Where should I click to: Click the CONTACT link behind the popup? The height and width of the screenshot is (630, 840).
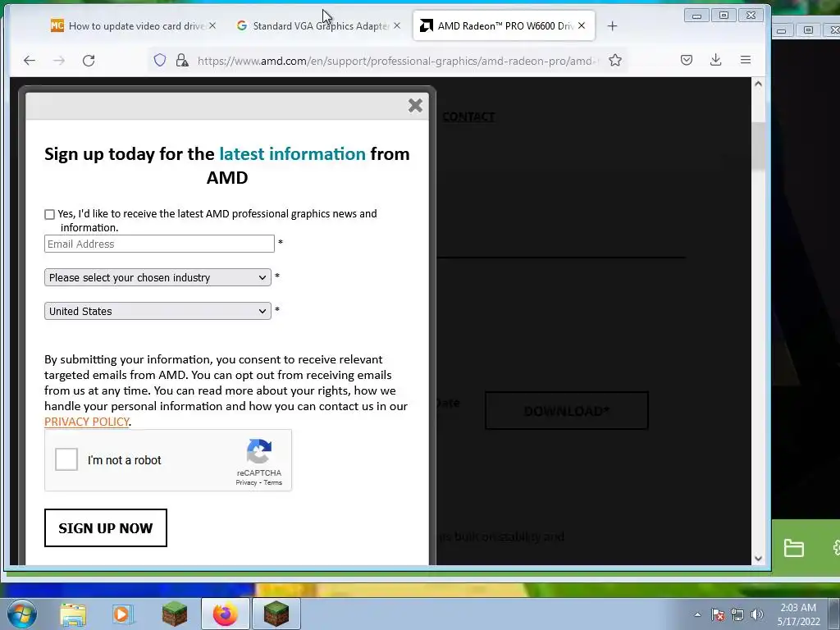tap(468, 116)
